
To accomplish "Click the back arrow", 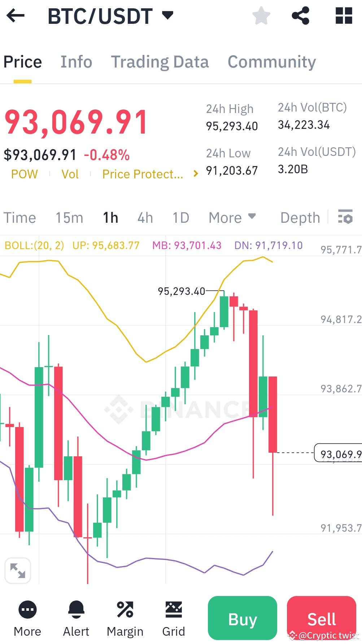I will [x=15, y=16].
